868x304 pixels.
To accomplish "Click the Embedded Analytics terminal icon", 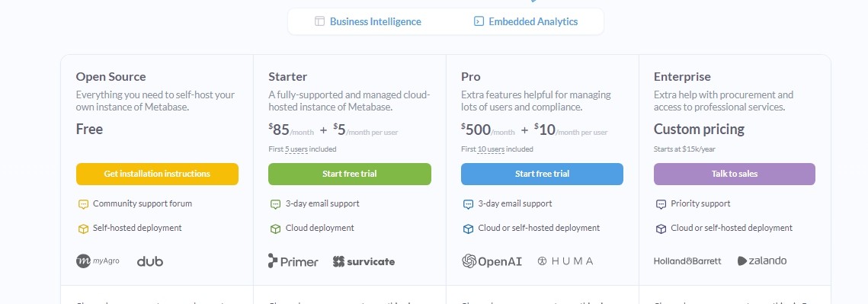I will (479, 21).
